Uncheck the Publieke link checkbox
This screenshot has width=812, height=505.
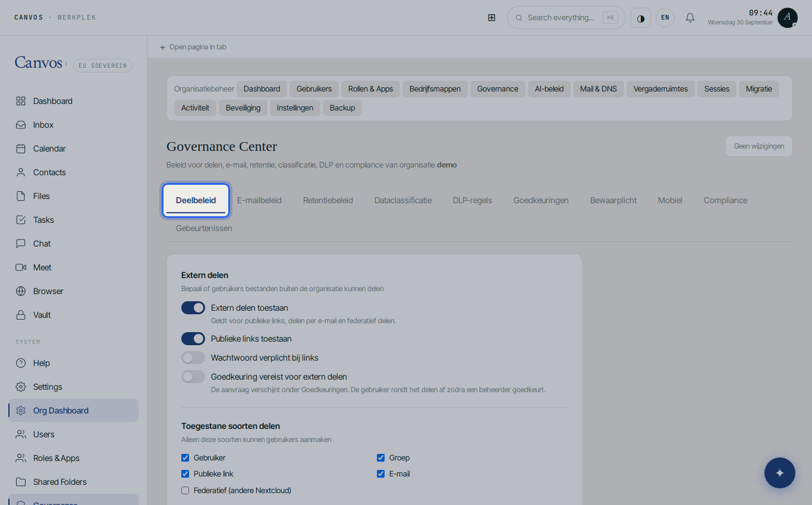tap(185, 474)
